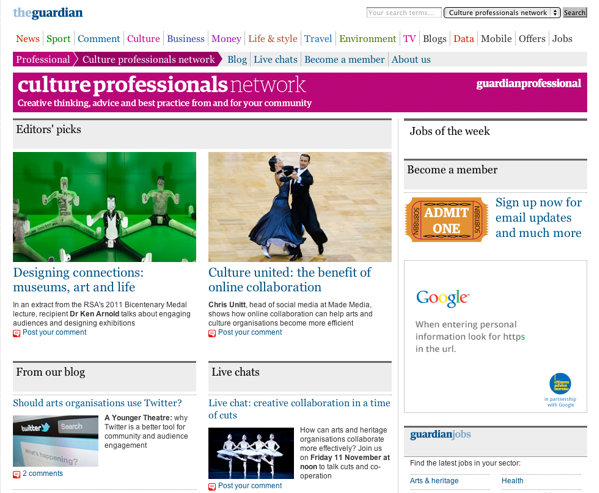Image resolution: width=599 pixels, height=493 pixels.
Task: Click the Live chats section heading
Action: point(235,372)
